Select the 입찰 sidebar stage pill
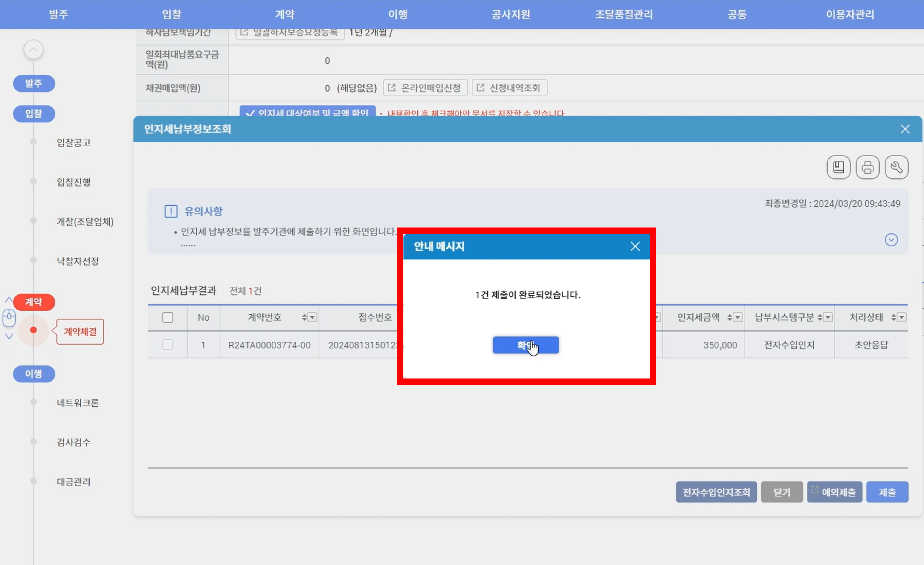Viewport: 924px width, 565px height. [x=34, y=114]
